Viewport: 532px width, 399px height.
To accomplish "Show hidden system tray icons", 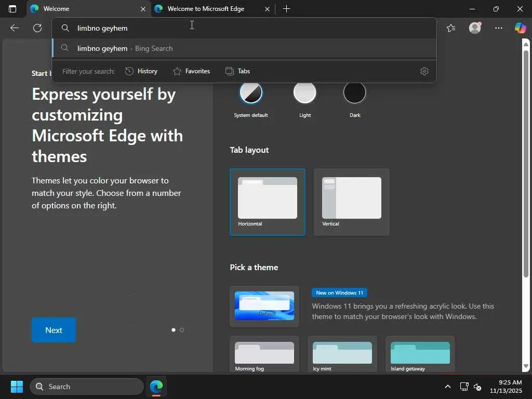I will (448, 387).
